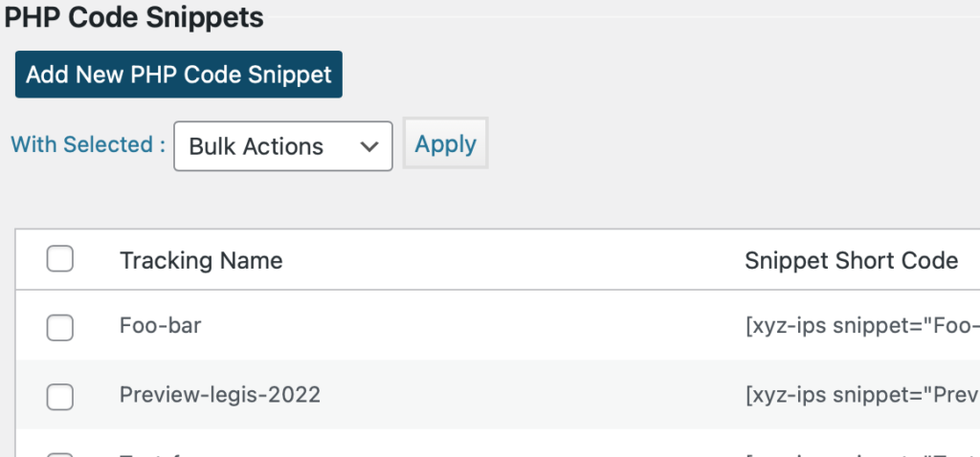Apply the selected bulk action
This screenshot has width=980, height=457.
coord(446,143)
